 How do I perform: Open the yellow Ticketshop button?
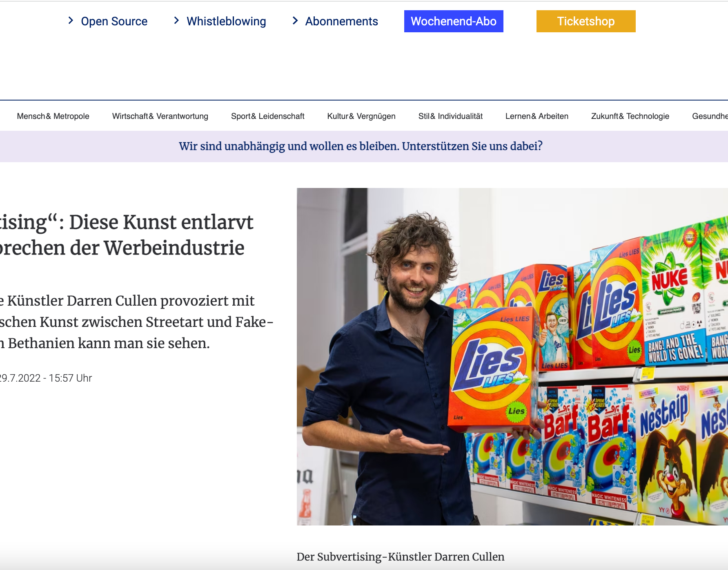586,21
